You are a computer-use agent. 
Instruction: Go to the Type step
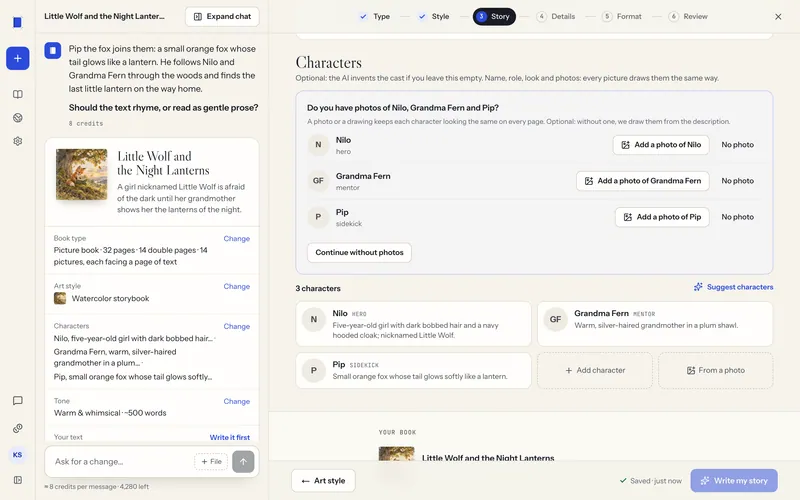click(375, 16)
